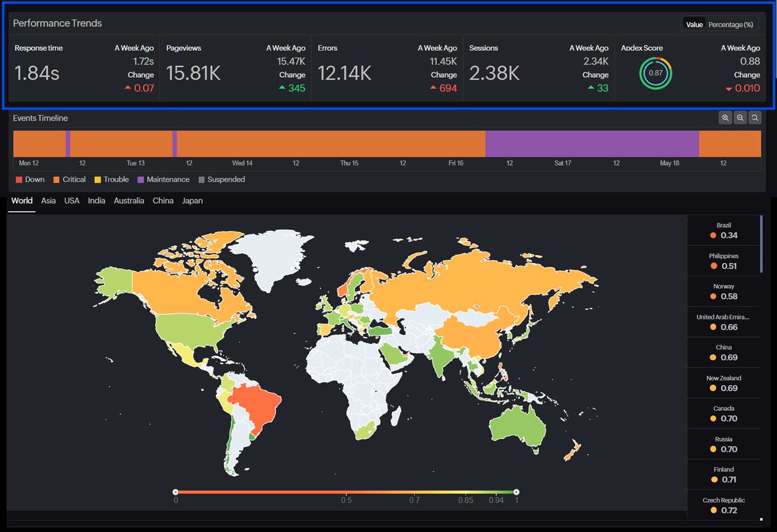Image resolution: width=777 pixels, height=532 pixels.
Task: Select Brazil in the country scores list
Action: point(724,230)
